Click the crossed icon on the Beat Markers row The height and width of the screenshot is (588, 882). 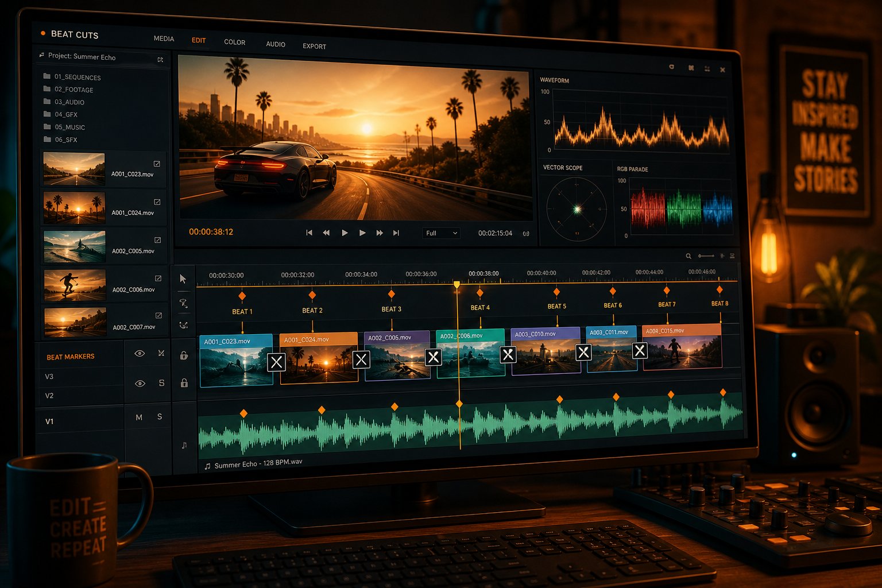click(x=161, y=353)
